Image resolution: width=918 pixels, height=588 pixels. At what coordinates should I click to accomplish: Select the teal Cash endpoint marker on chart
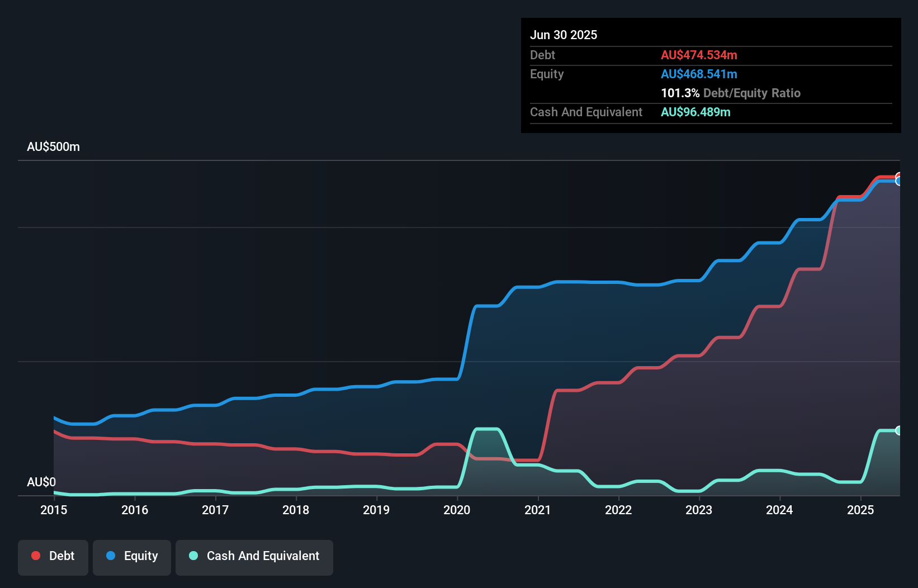click(899, 430)
